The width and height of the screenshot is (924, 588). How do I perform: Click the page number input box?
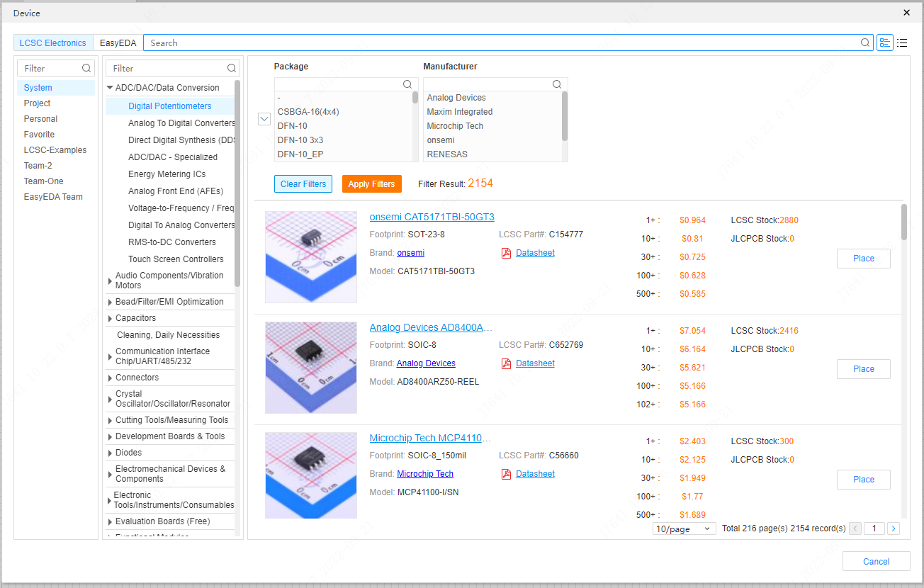click(874, 528)
